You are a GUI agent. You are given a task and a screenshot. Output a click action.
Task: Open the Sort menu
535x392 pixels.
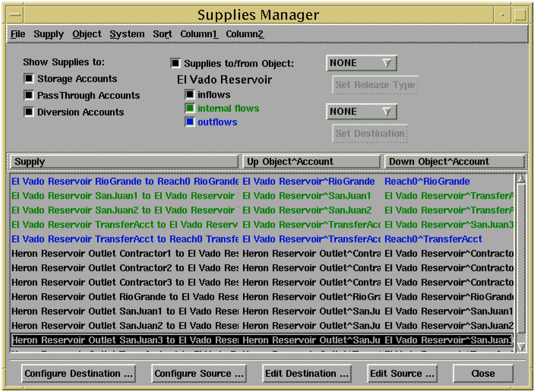[163, 34]
